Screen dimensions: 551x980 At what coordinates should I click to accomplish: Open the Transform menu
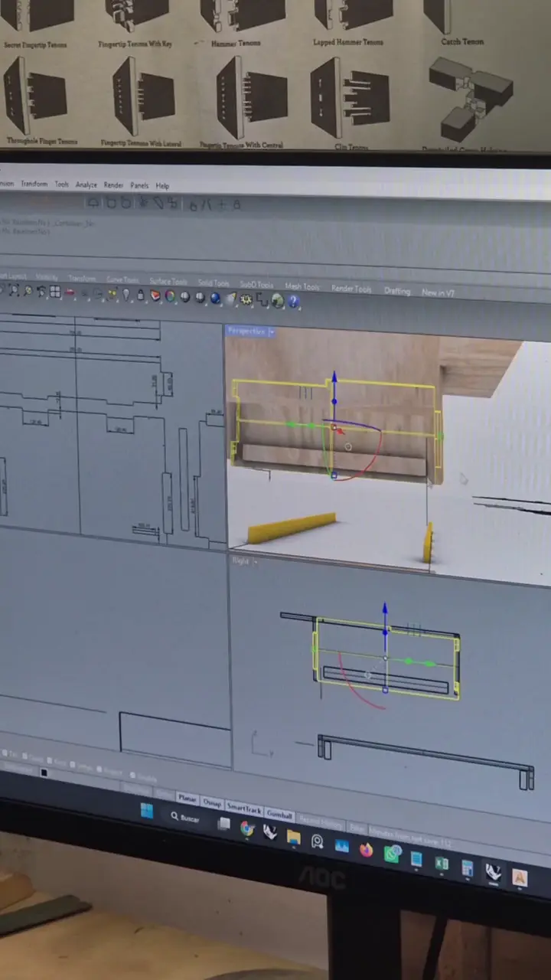[34, 185]
